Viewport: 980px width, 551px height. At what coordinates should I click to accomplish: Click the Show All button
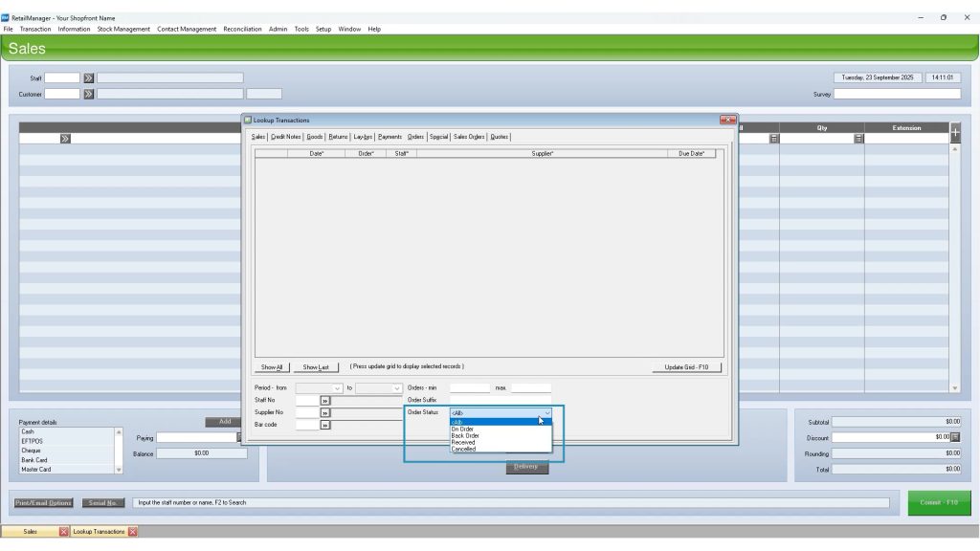272,367
